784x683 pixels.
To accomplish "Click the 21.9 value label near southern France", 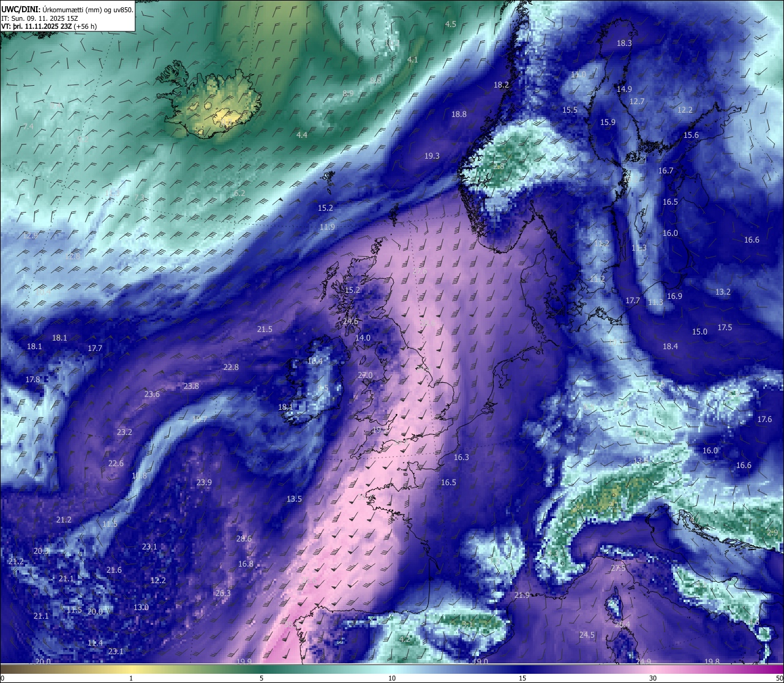I will pos(522,595).
